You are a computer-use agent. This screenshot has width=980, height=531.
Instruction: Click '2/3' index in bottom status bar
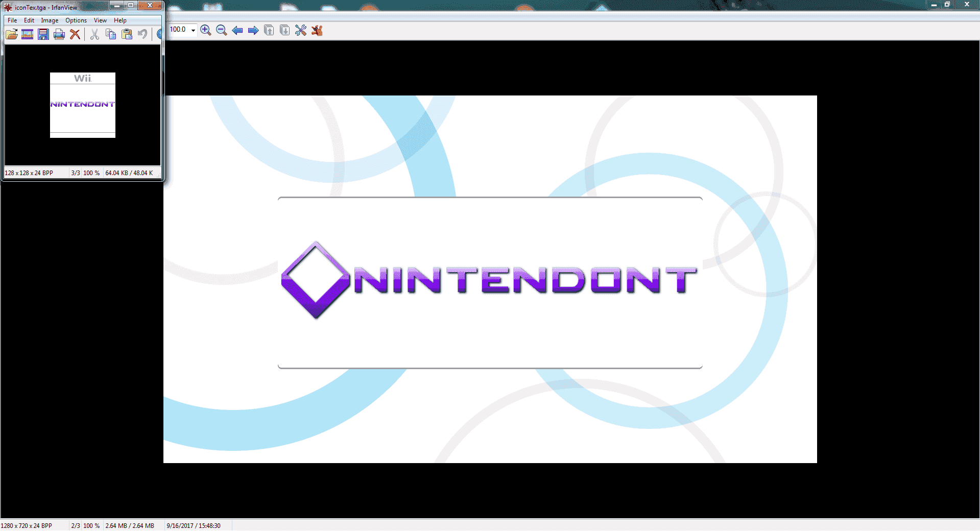tap(76, 526)
